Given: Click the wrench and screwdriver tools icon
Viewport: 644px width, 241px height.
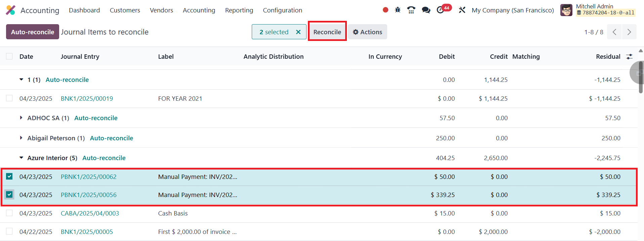Looking at the screenshot, I should tap(462, 10).
